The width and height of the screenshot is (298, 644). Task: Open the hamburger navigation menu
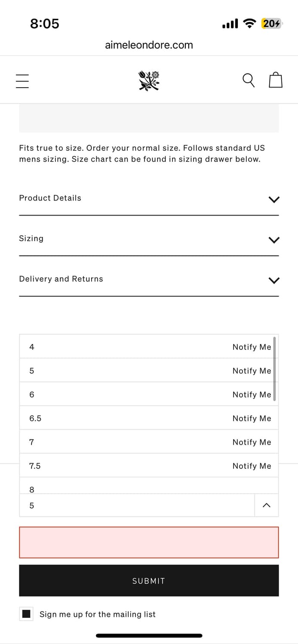22,81
